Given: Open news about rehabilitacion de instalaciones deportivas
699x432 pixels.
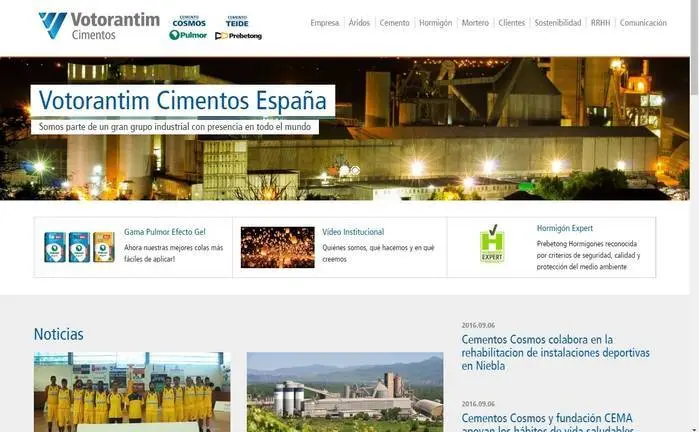Looking at the screenshot, I should [x=555, y=353].
